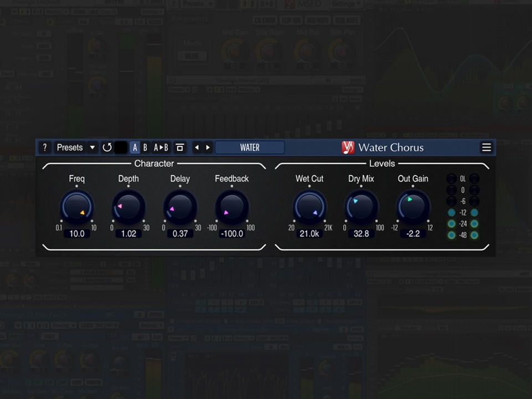The image size is (532, 399).
Task: Click the Wet Cut knob
Action: click(309, 207)
